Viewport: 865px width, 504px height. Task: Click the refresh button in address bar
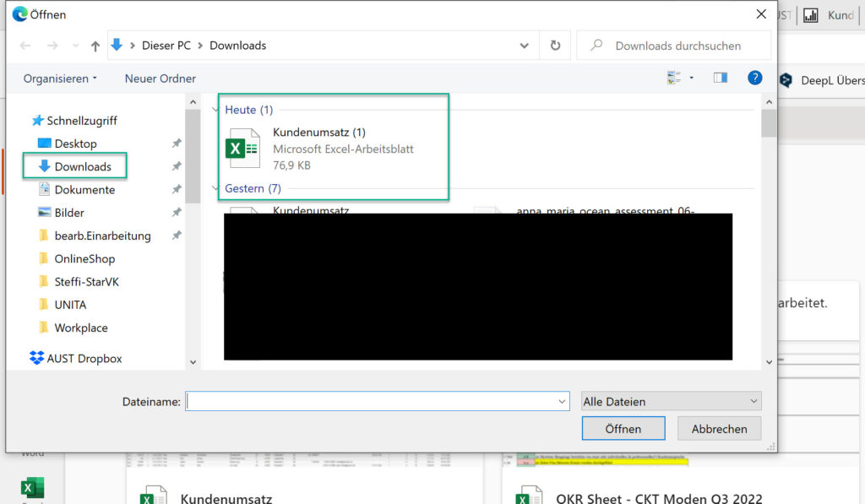click(x=555, y=46)
